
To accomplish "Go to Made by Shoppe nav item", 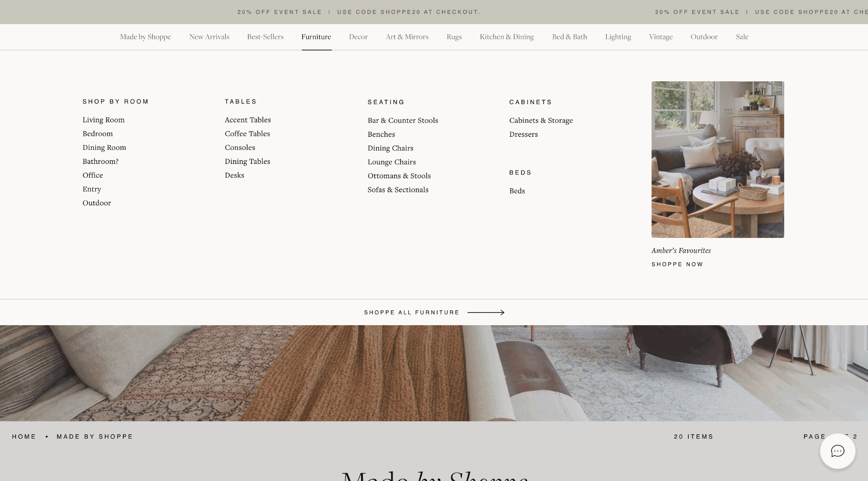I will tap(145, 37).
